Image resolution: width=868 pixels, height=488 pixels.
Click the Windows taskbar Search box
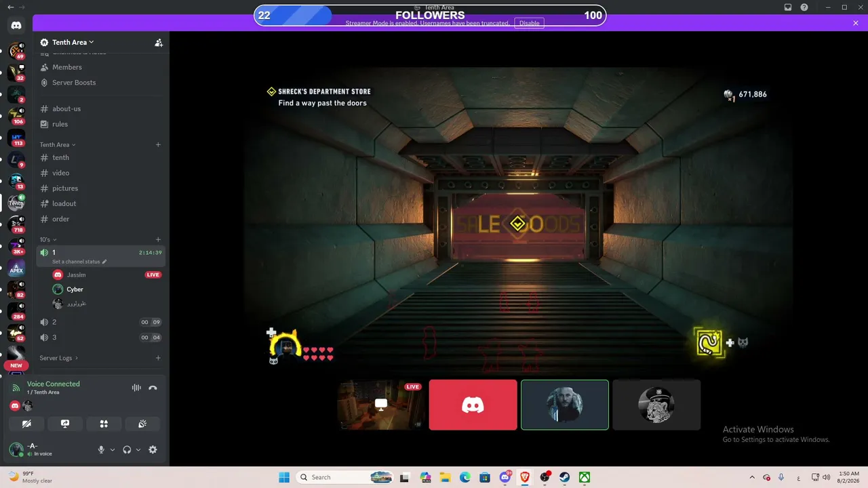pos(345,477)
